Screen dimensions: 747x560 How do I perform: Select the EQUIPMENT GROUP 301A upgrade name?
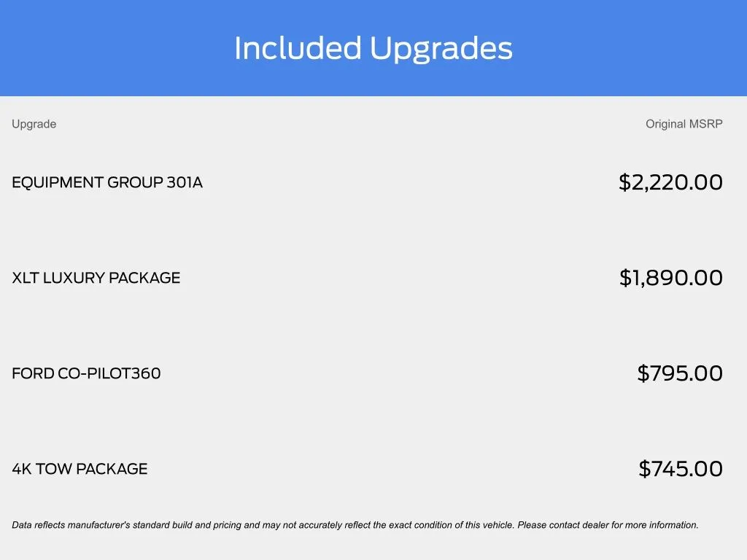point(107,182)
